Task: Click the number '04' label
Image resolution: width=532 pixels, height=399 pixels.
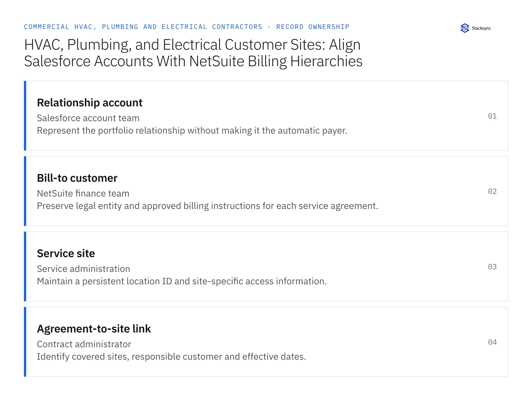Action: (492, 342)
